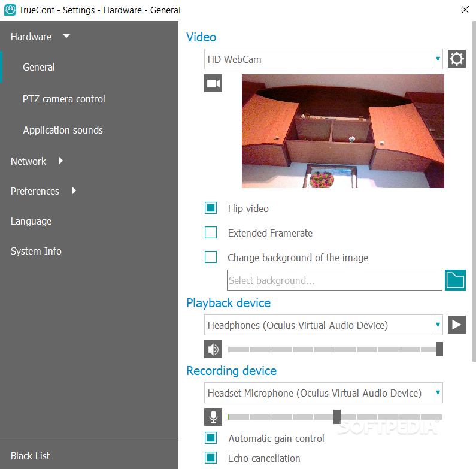Viewport: 476px width, 469px height.
Task: Click the Video section heading
Action: click(201, 37)
